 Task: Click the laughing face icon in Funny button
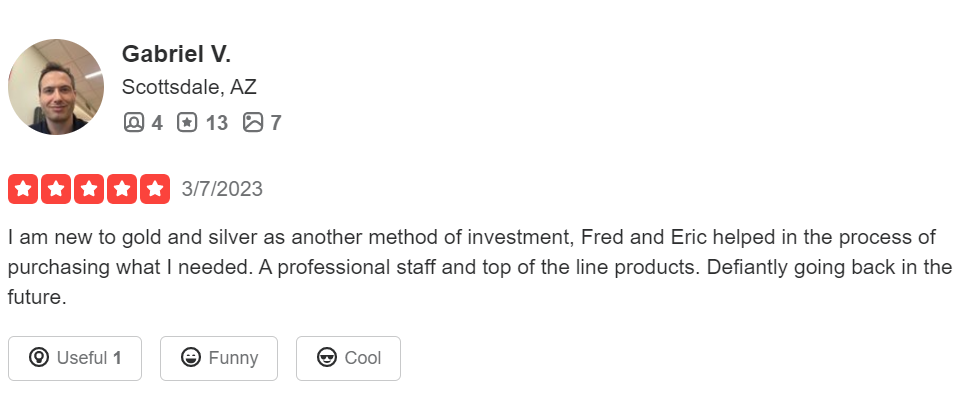(x=191, y=358)
